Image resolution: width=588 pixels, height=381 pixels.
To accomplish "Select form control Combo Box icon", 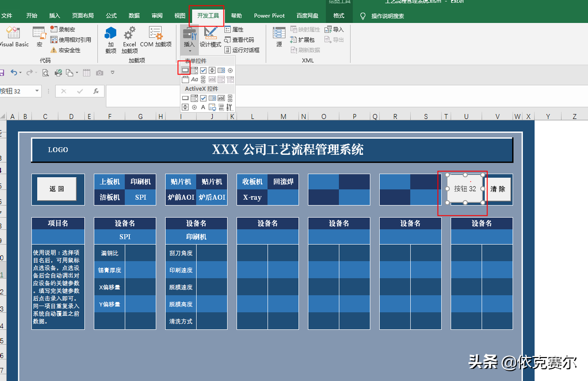I will coord(195,71).
